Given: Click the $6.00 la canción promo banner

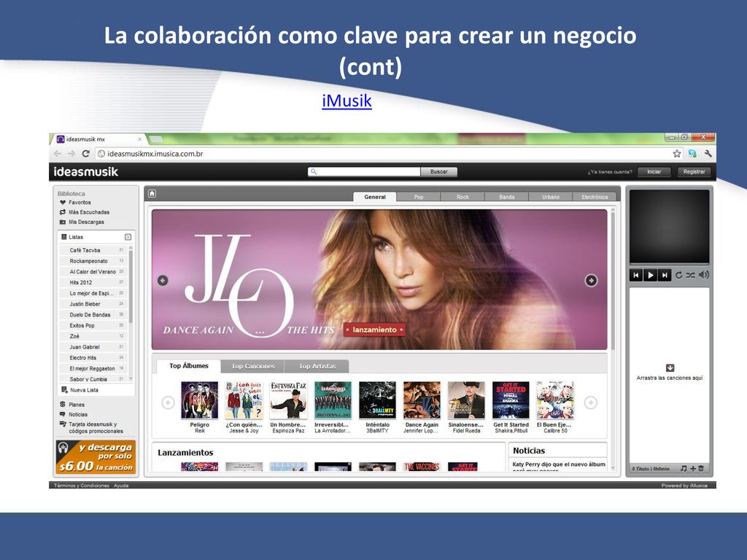Looking at the screenshot, I should pos(96,457).
